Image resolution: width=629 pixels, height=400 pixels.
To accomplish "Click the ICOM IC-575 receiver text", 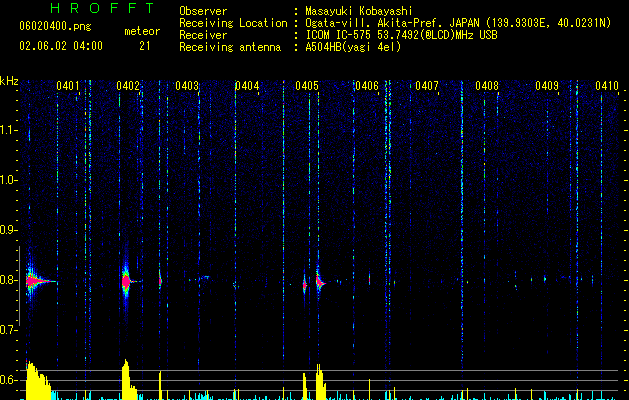I will coord(401,35).
